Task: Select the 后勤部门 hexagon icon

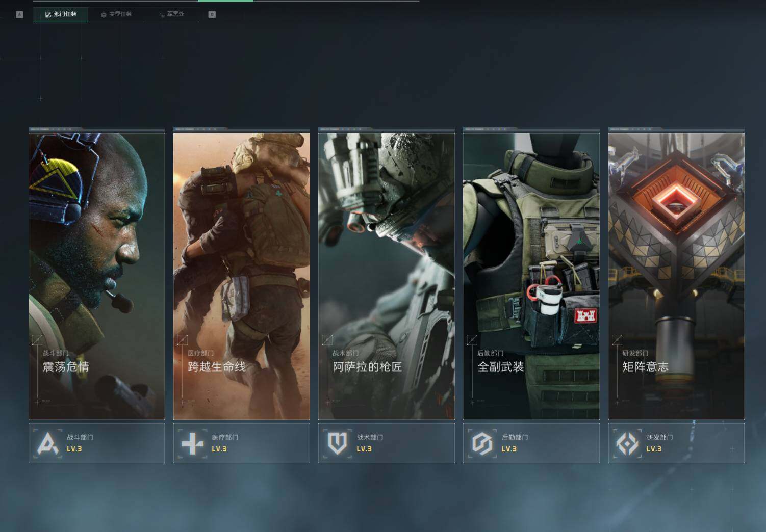Action: pos(482,443)
